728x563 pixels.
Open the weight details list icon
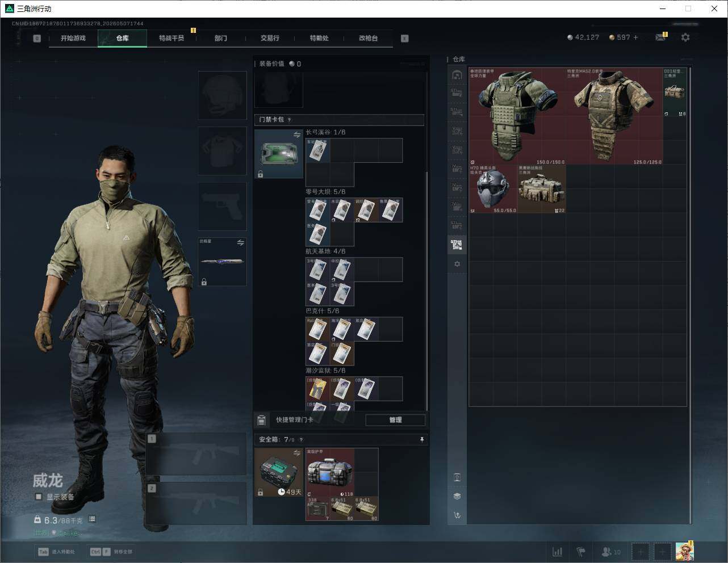click(x=92, y=519)
